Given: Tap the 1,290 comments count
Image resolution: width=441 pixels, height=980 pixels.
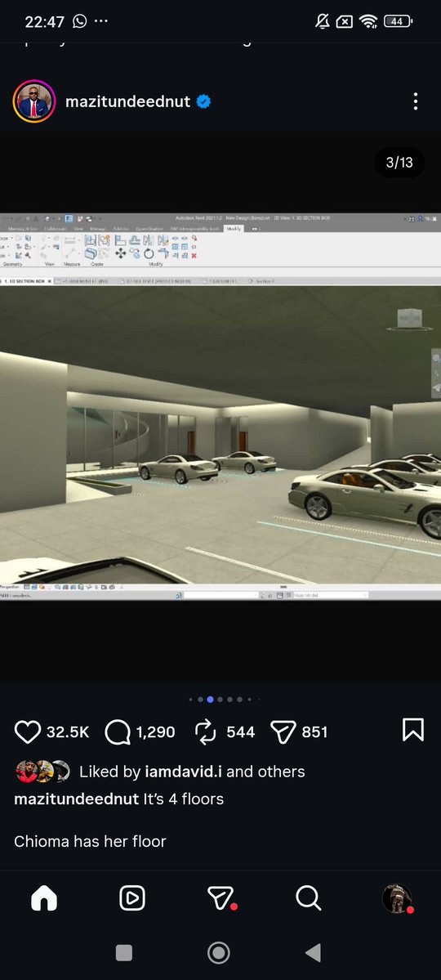Looking at the screenshot, I should click(x=155, y=732).
